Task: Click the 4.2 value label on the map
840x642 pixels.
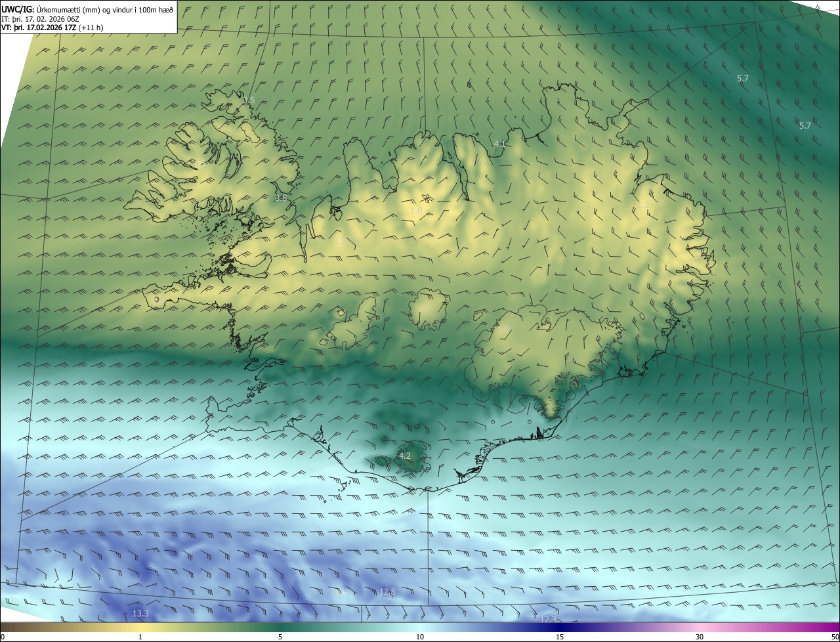Action: (x=405, y=456)
